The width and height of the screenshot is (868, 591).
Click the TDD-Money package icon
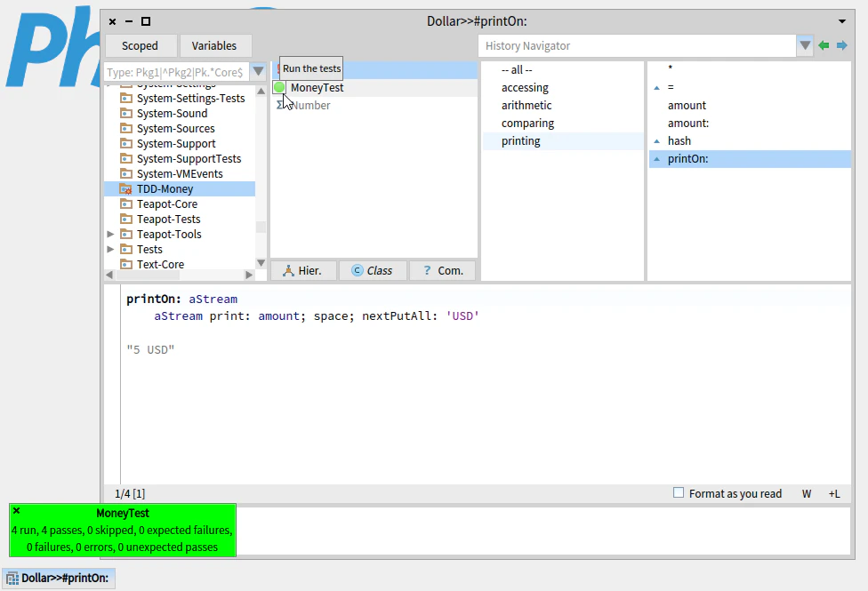pyautogui.click(x=126, y=188)
